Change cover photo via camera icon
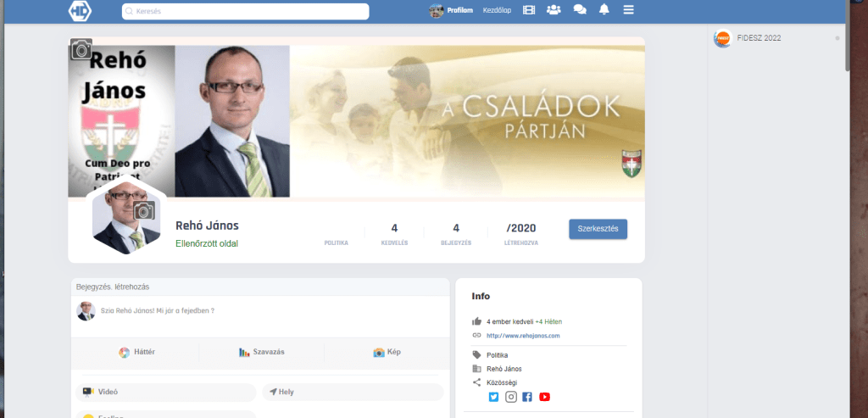Viewport: 868px width, 418px height. pos(81,49)
